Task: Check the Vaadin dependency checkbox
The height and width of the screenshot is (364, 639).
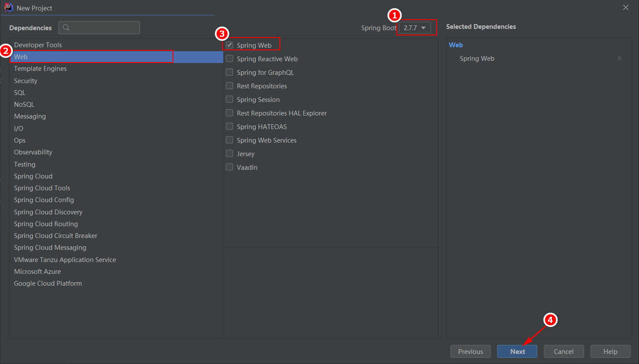Action: pyautogui.click(x=229, y=167)
